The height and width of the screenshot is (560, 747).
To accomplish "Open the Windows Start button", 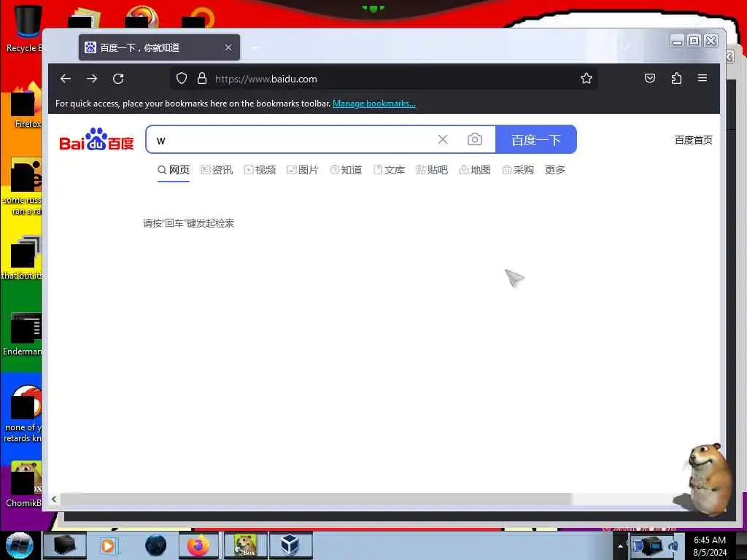I will [x=19, y=545].
